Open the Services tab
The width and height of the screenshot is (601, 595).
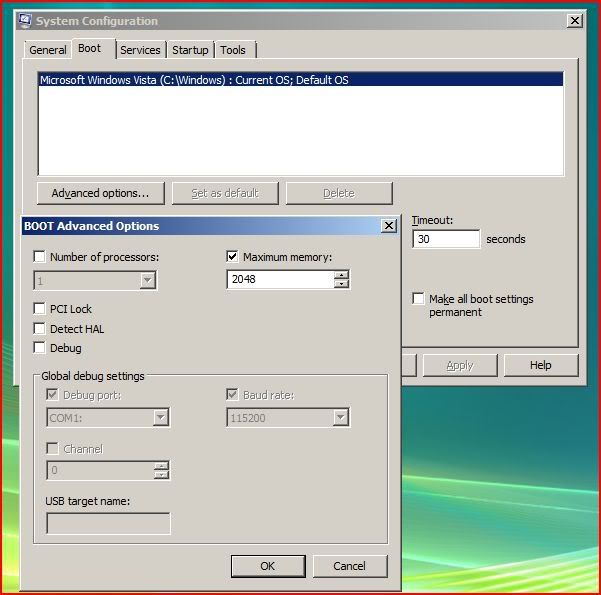pos(140,50)
